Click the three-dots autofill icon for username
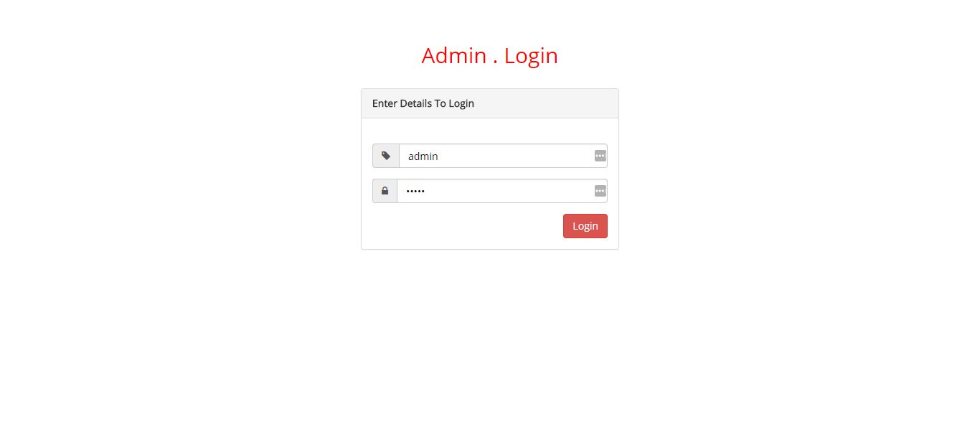This screenshot has width=980, height=437. click(x=600, y=156)
